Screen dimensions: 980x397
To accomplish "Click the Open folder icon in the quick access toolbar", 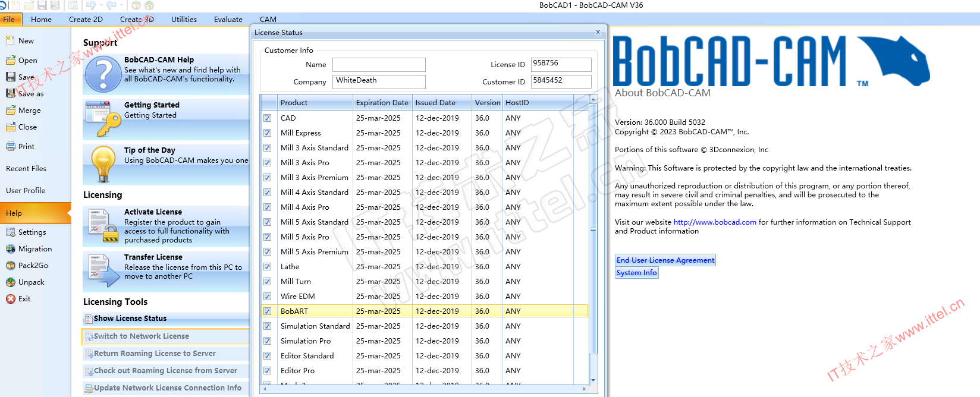I will pyautogui.click(x=30, y=5).
